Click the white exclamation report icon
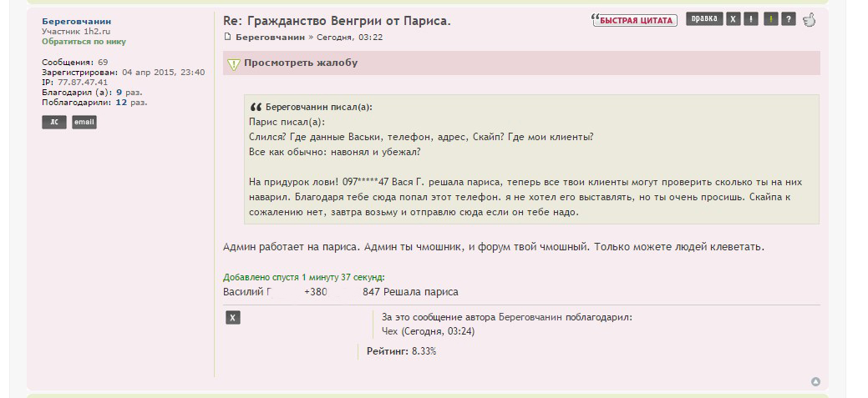 click(752, 20)
